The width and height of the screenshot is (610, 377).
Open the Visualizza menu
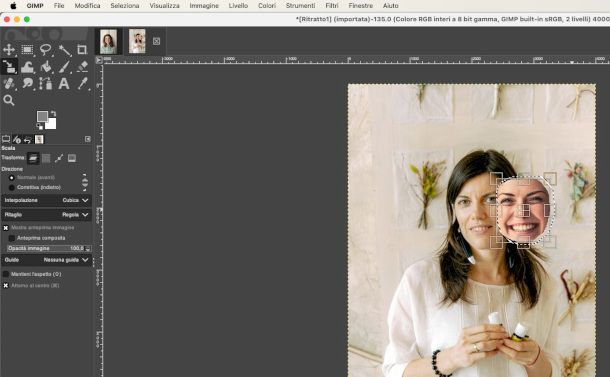click(164, 6)
